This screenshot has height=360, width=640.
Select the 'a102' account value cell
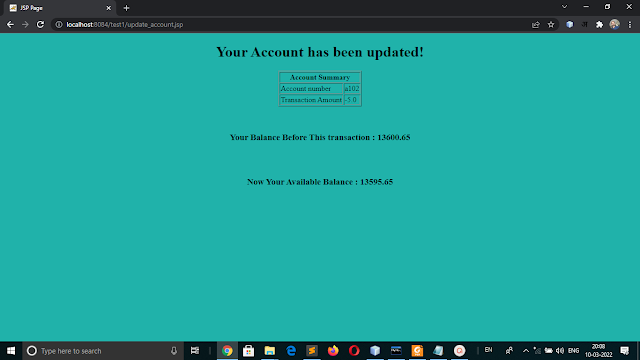(352, 89)
